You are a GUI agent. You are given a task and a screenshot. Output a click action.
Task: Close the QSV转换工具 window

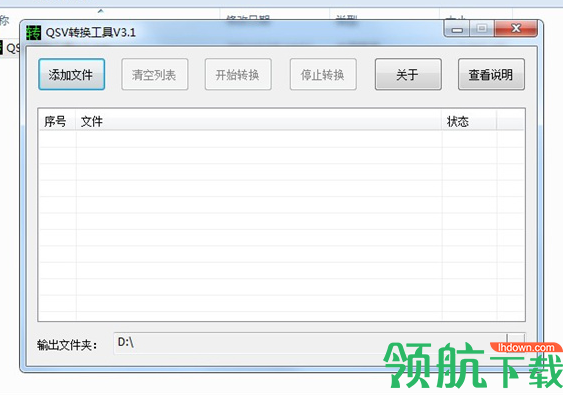(516, 28)
